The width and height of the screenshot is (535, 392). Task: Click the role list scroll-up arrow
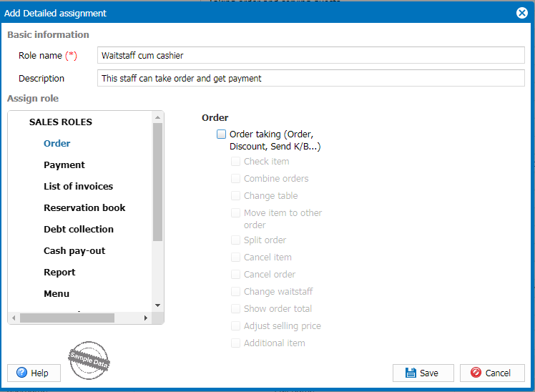tap(157, 117)
